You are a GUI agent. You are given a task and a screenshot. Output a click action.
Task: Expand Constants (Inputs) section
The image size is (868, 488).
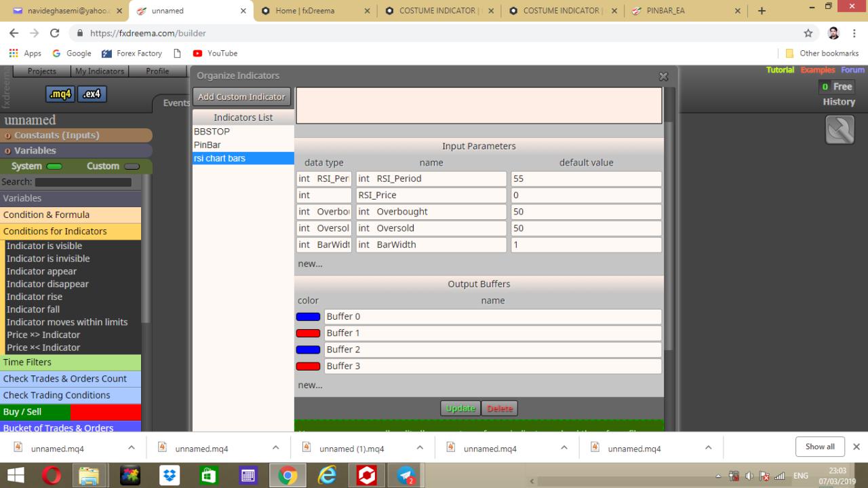(76, 135)
